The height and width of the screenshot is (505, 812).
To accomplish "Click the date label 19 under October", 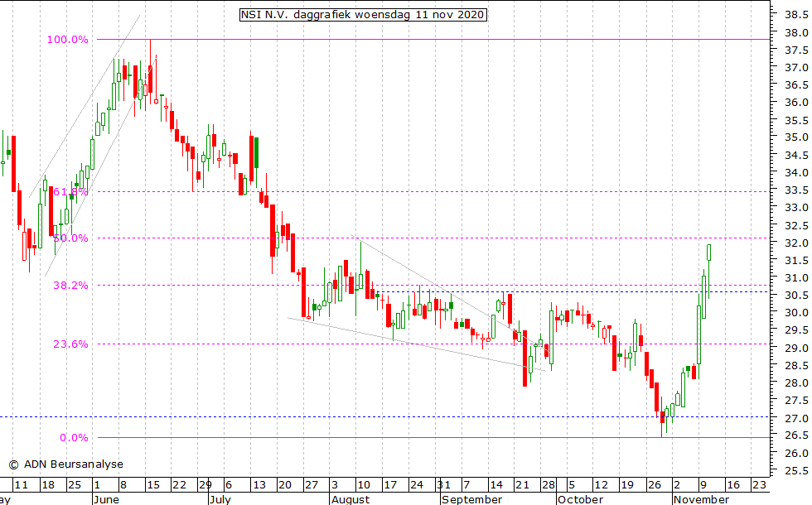I will click(x=627, y=485).
